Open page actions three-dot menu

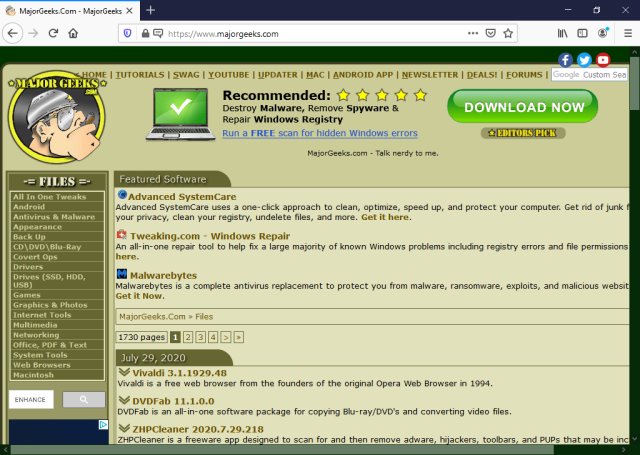473,33
